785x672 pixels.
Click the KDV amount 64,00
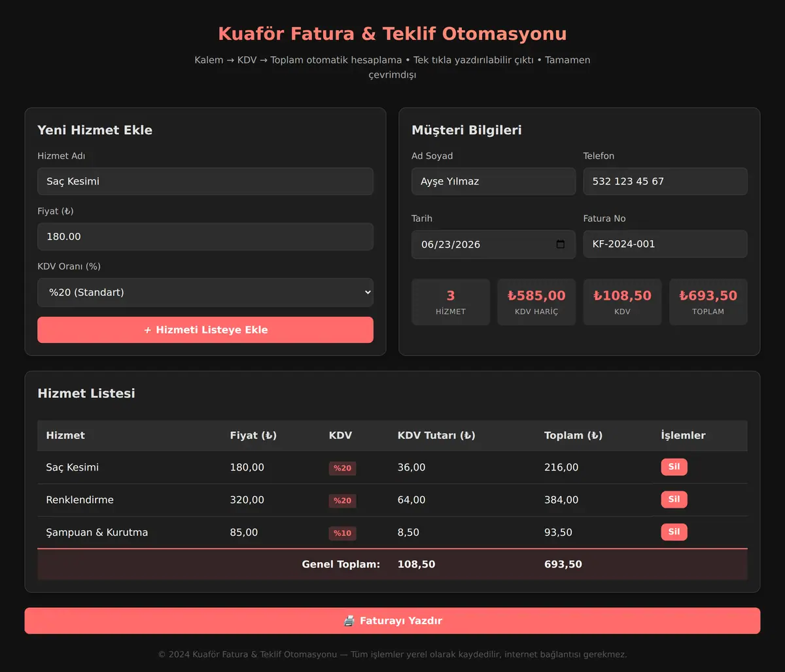(411, 500)
